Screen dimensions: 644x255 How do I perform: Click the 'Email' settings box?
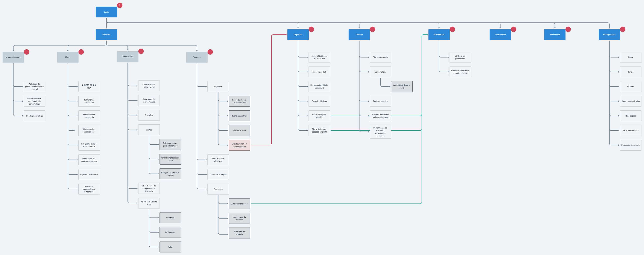click(630, 72)
